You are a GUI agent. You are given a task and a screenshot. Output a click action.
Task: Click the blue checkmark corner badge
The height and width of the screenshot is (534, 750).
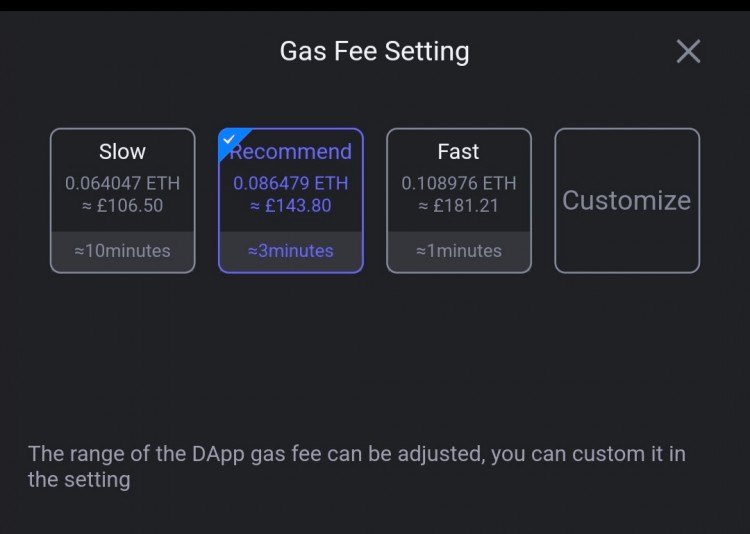tap(231, 141)
